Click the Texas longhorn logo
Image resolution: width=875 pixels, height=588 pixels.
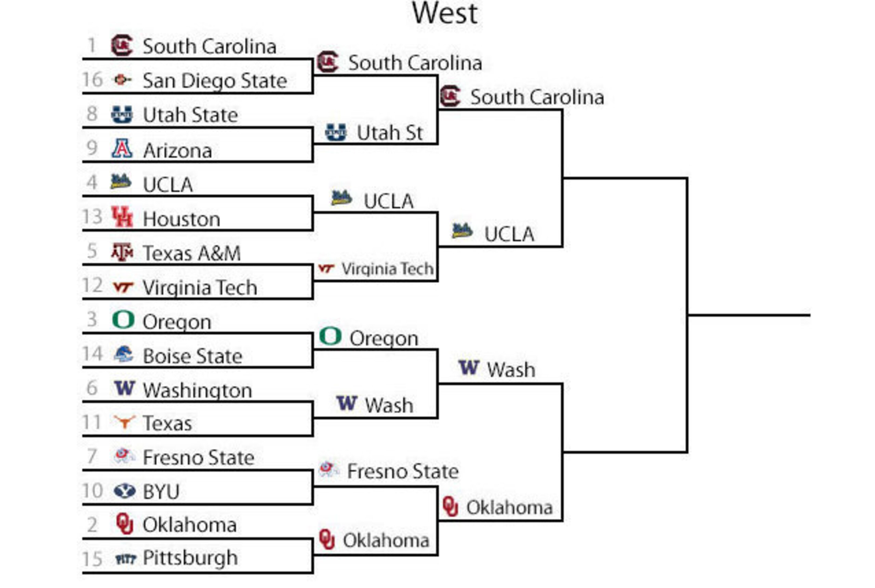[x=124, y=422]
